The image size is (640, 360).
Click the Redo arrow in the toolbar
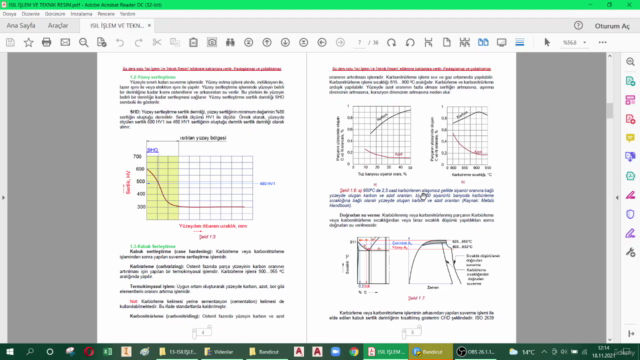138,42
